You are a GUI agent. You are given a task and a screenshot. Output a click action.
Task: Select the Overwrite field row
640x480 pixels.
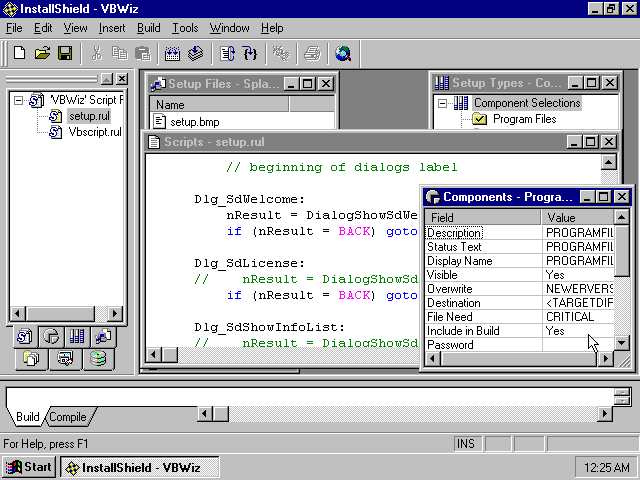[x=519, y=289]
